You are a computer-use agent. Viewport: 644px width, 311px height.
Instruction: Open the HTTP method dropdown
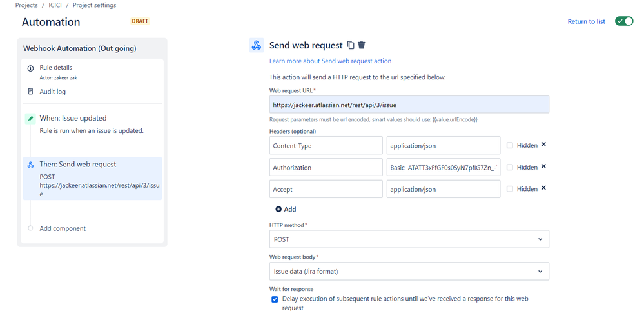coord(409,239)
